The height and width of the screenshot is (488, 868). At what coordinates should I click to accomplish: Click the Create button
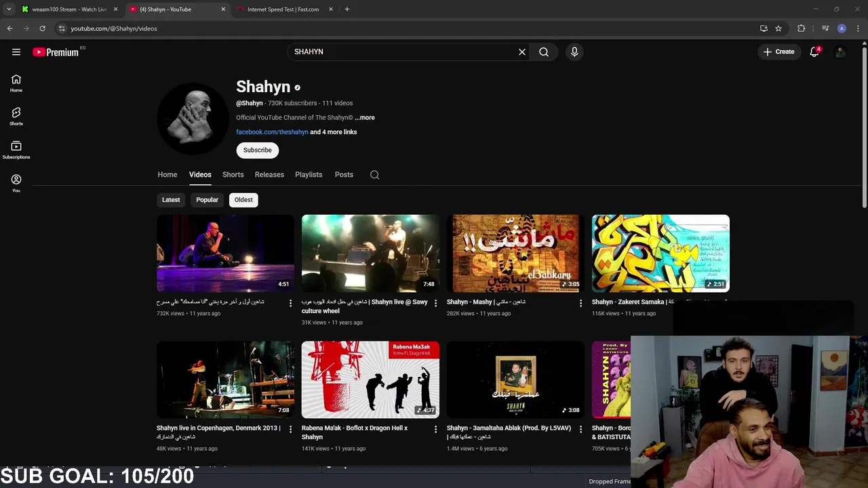(778, 52)
